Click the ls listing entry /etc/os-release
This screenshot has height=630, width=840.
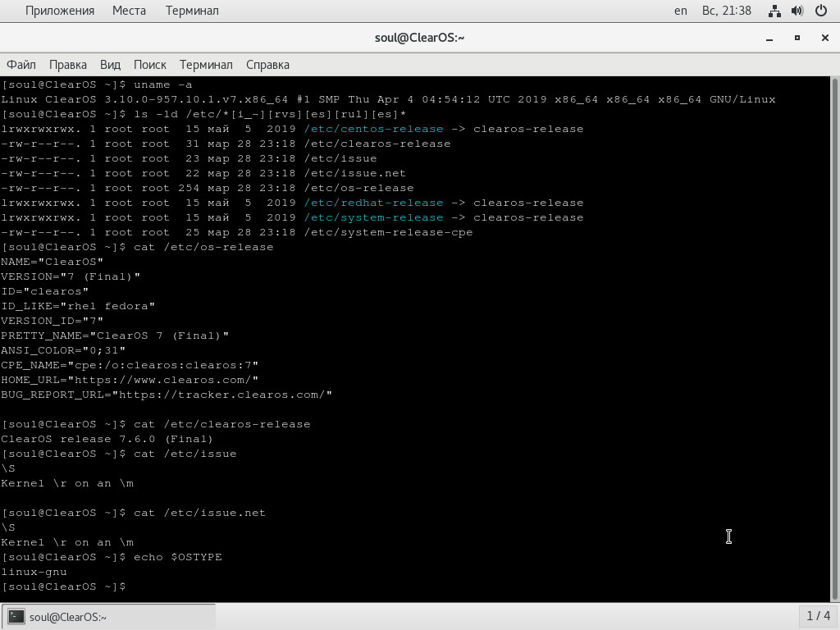click(x=359, y=188)
